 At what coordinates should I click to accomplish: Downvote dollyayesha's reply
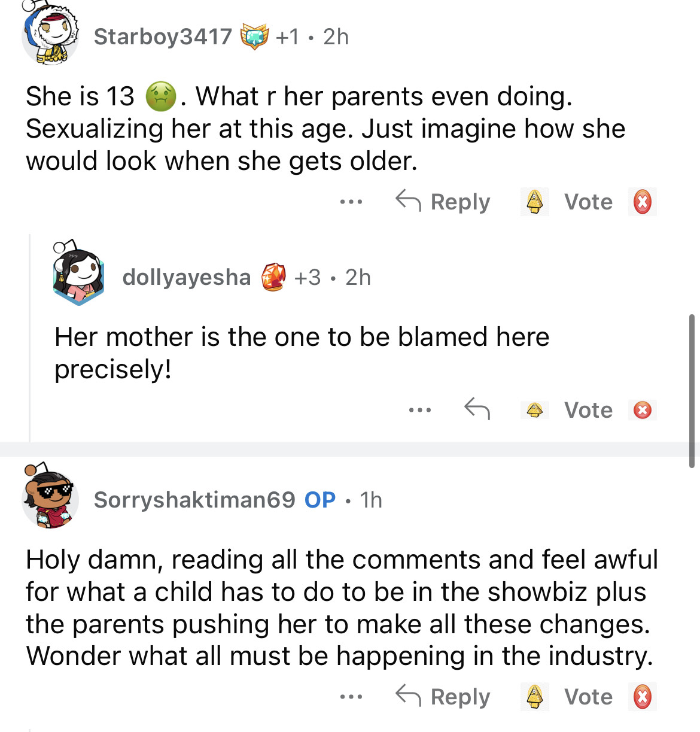642,410
